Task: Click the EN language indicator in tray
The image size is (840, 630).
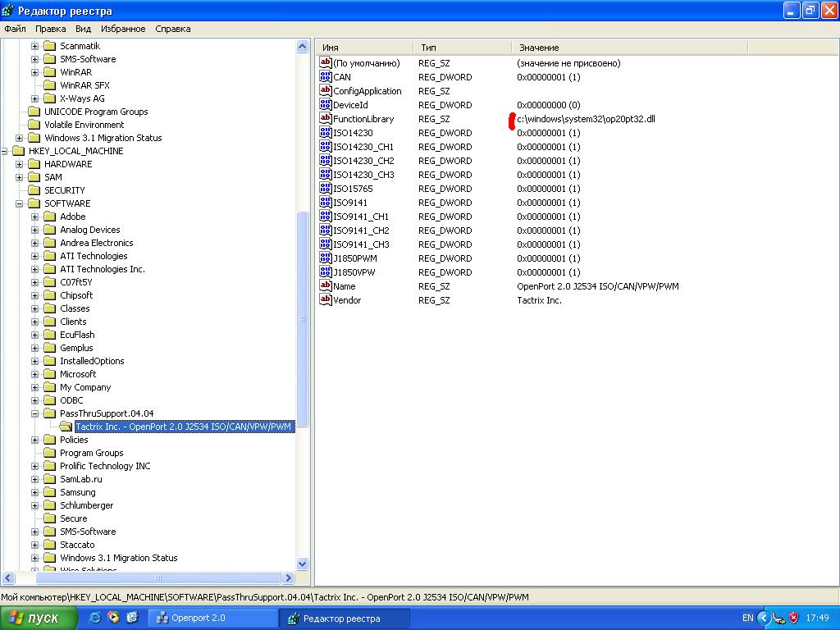Action: click(x=748, y=618)
